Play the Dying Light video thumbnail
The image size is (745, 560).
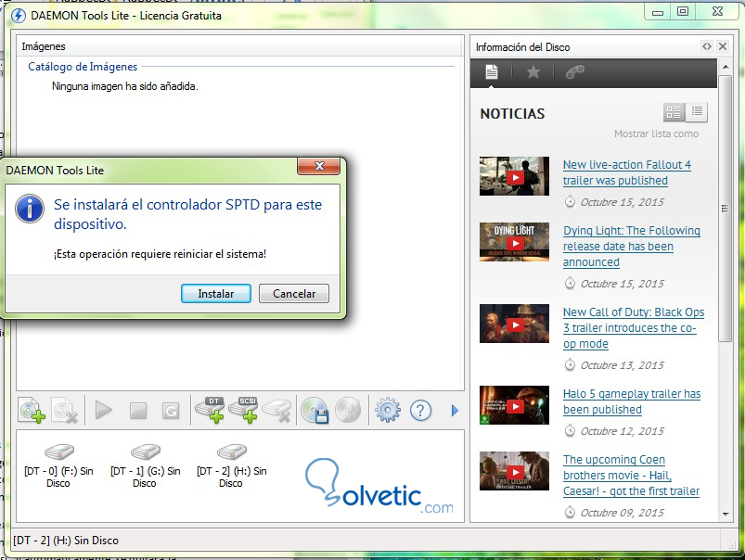[515, 242]
